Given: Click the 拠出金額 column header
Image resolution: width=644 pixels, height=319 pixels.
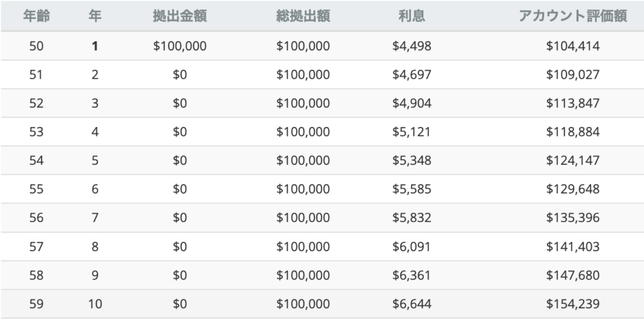Looking at the screenshot, I should coord(179,16).
